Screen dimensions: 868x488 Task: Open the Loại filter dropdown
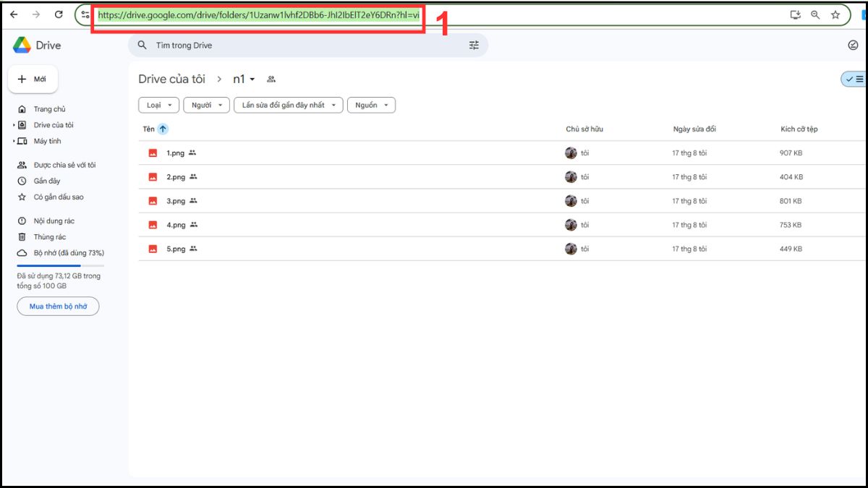[x=158, y=105]
